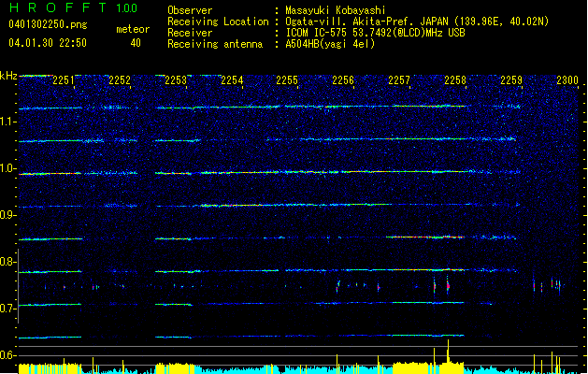Click the kHz axis unit label
This screenshot has width=588, height=374.
pos(8,76)
